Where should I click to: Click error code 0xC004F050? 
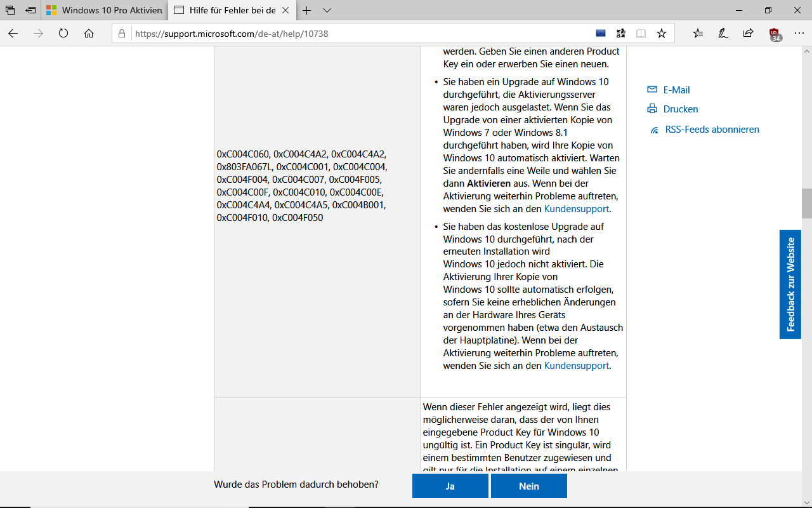pos(298,218)
